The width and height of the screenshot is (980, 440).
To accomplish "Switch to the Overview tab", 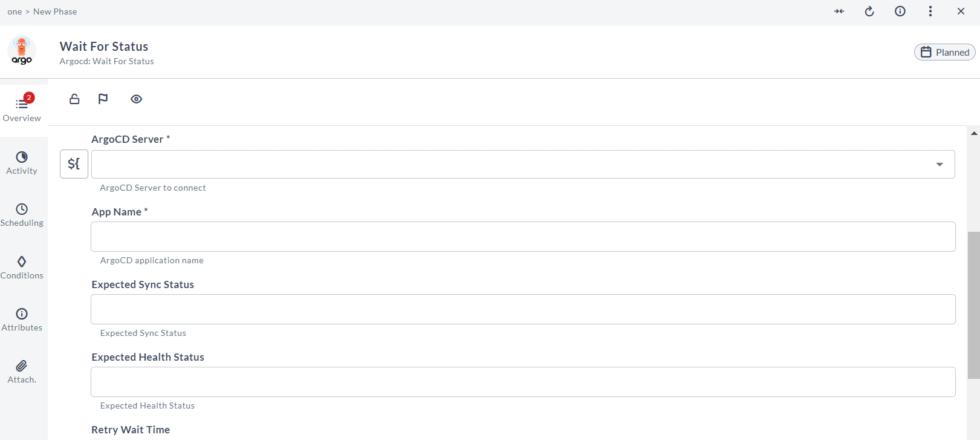I will pos(22,108).
